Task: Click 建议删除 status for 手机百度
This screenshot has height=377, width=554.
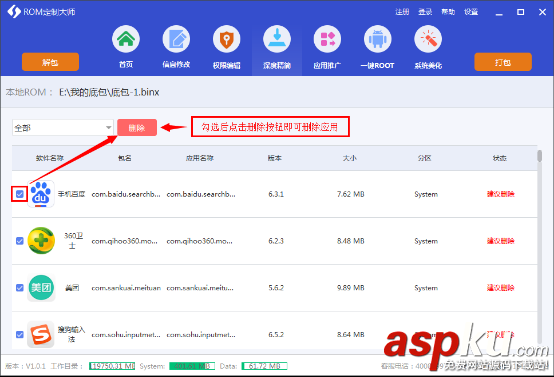Action: pos(501,194)
